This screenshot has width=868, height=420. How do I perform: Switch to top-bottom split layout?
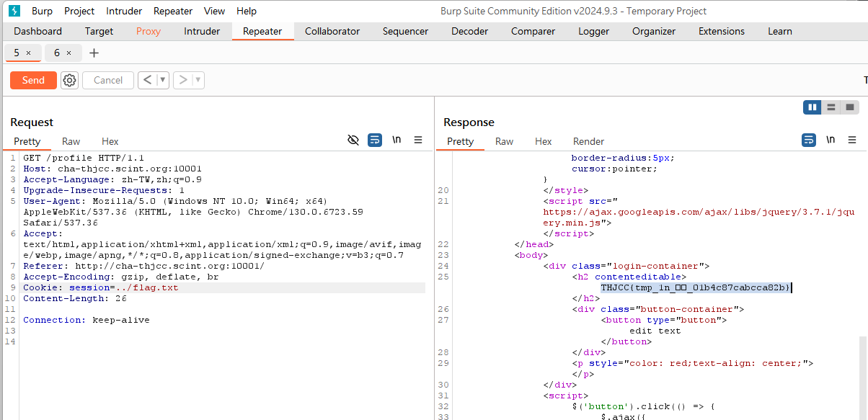point(831,107)
